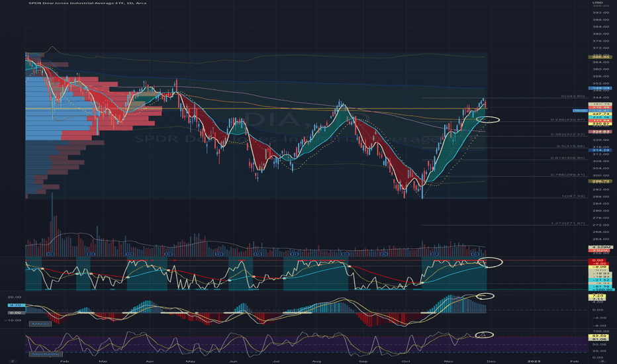Click the 2023 label on the time axis

[534, 361]
